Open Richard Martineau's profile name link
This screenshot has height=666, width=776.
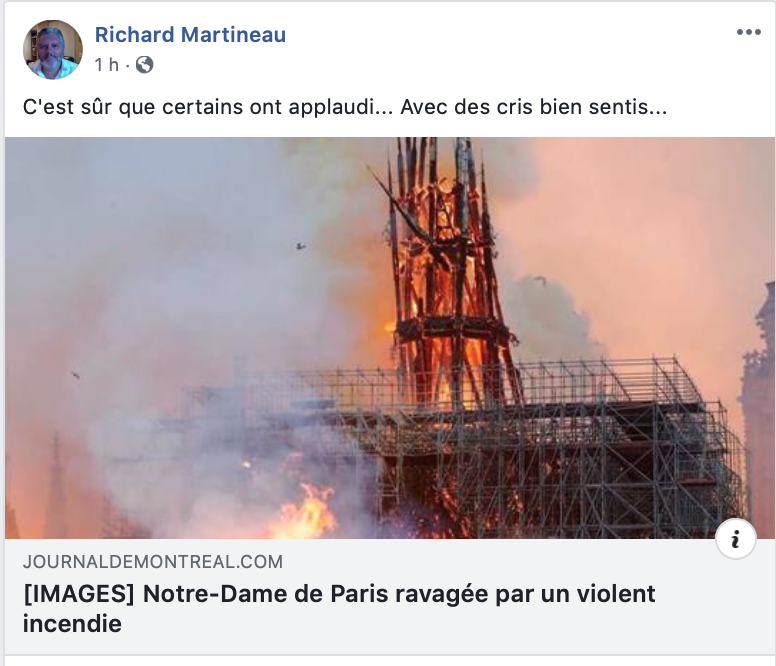[x=190, y=35]
